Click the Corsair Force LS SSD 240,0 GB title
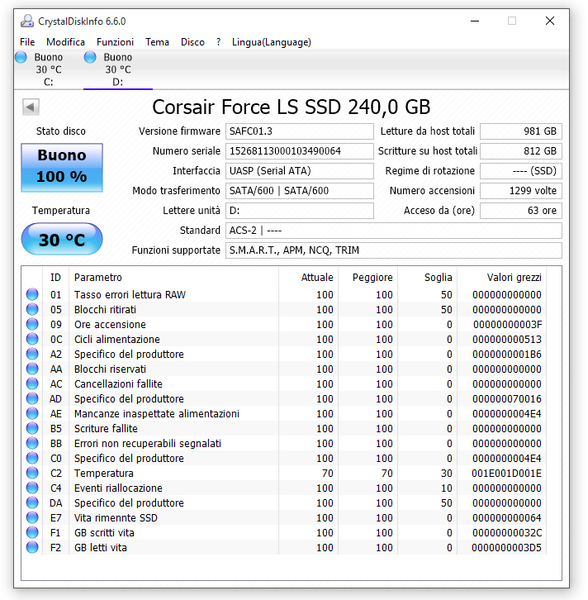 [291, 107]
